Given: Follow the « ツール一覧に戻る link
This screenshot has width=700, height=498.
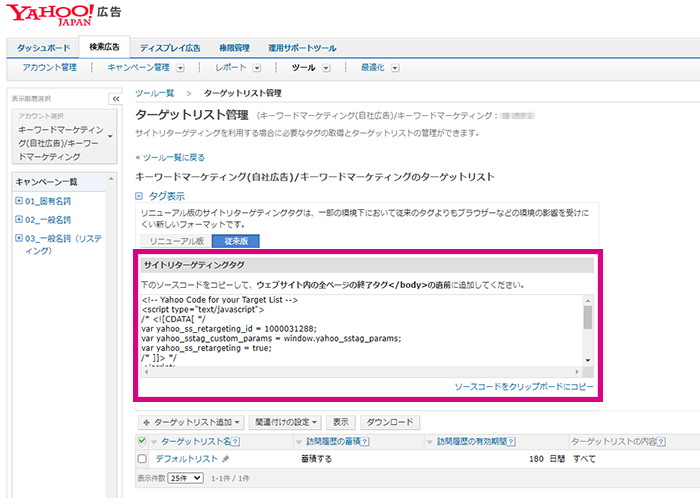Looking at the screenshot, I should (170, 158).
